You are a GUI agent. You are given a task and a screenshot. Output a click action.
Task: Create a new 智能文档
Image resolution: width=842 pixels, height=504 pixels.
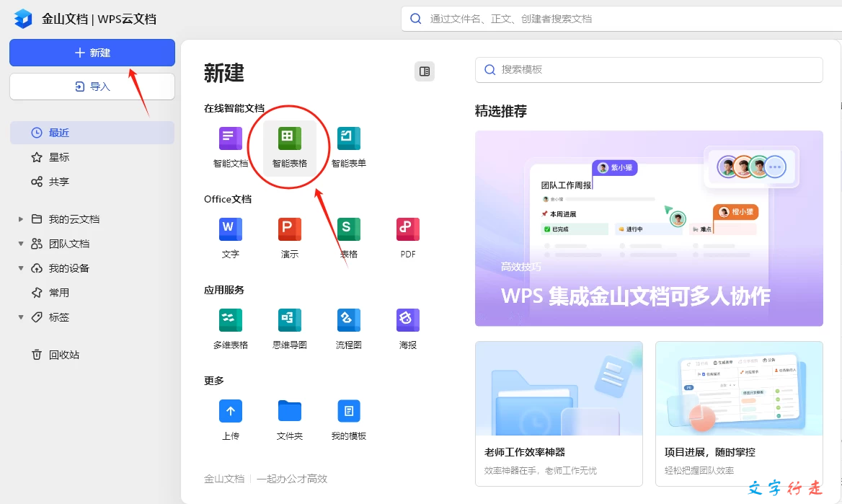(231, 147)
